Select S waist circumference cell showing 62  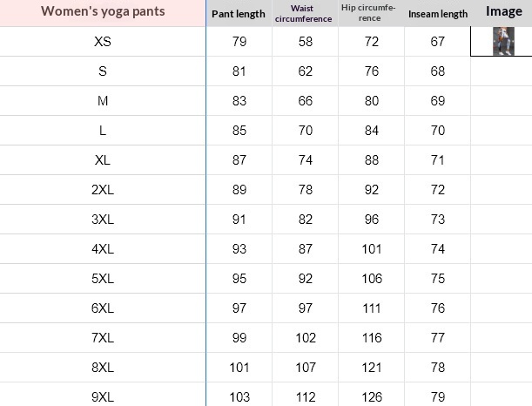305,71
